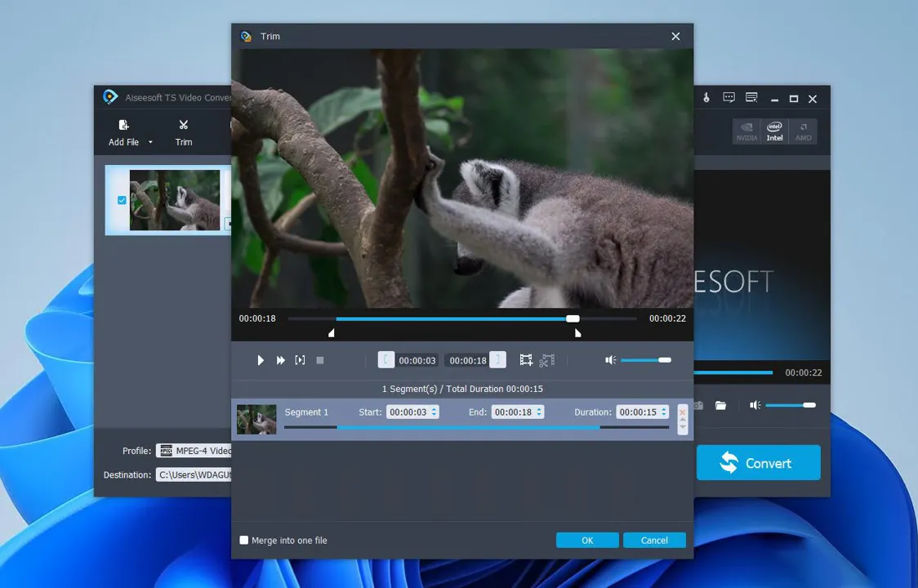Select the right trim end marker

tap(578, 333)
